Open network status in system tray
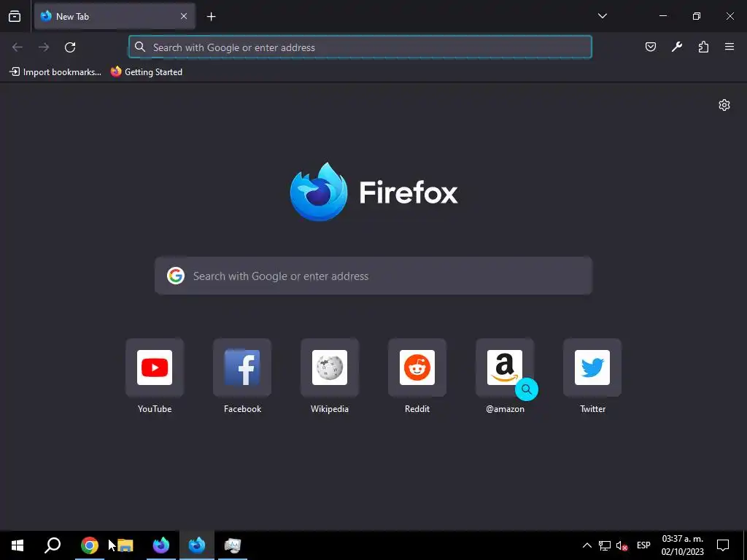This screenshot has width=747, height=560. tap(605, 545)
